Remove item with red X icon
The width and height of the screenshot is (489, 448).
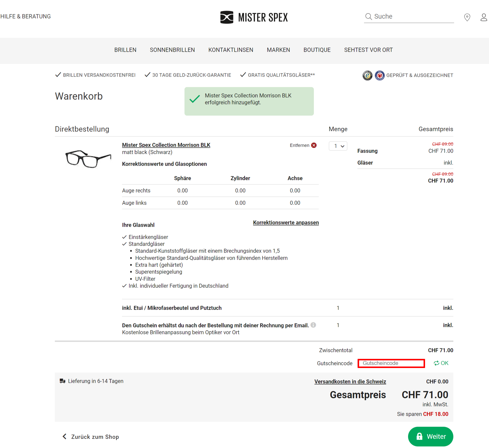tap(314, 145)
